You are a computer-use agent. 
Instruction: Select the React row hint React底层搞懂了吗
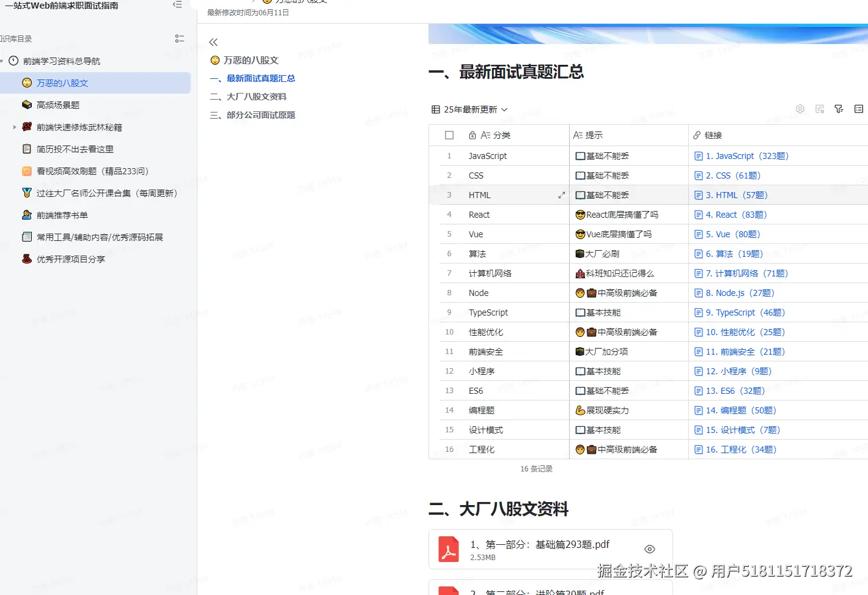[617, 214]
